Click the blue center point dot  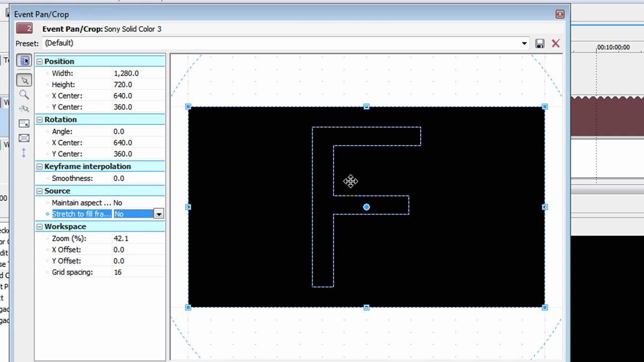[366, 207]
